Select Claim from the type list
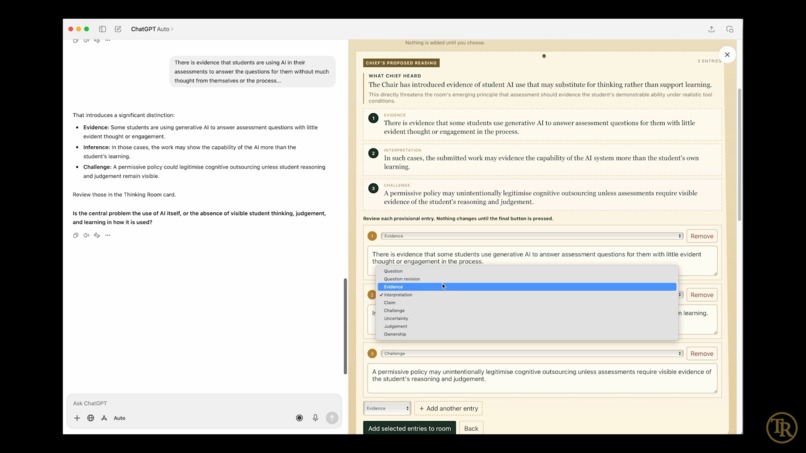 pos(527,303)
